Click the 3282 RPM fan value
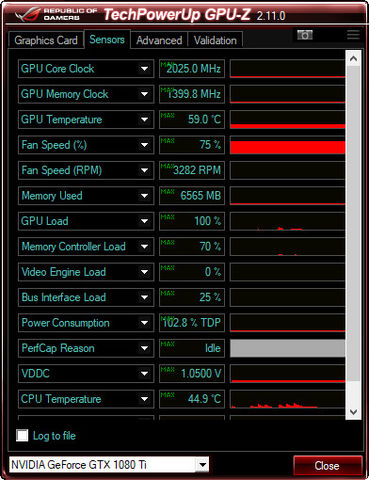369x480 pixels. (x=192, y=170)
